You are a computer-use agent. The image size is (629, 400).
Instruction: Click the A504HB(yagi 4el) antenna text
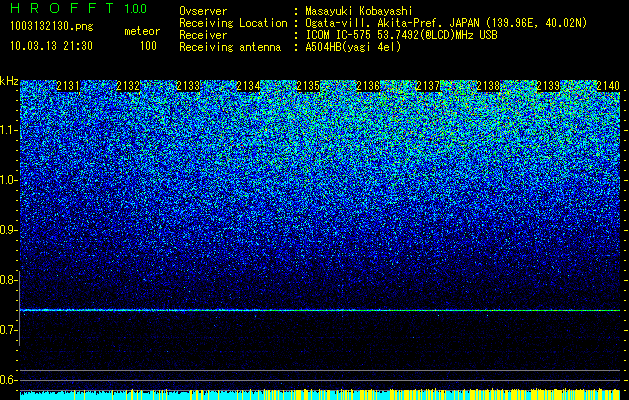pyautogui.click(x=353, y=47)
